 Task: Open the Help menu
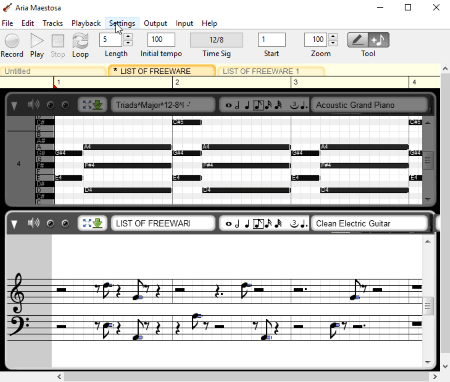click(209, 23)
